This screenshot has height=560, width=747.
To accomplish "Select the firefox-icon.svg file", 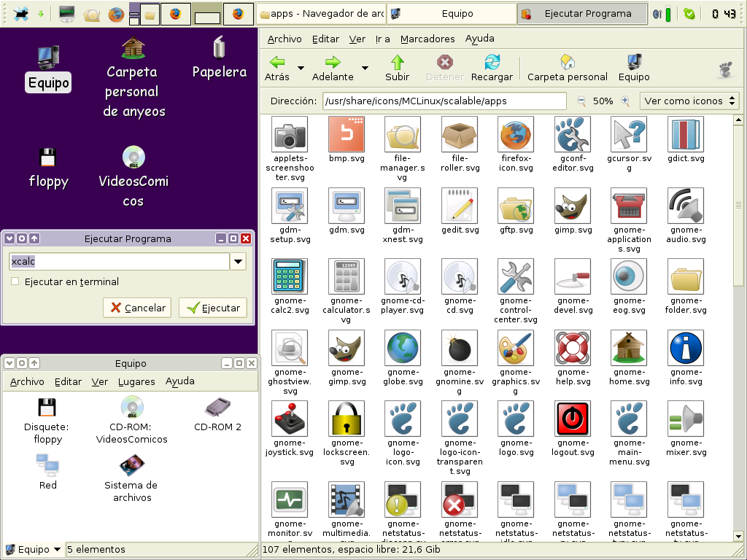I will 516,134.
